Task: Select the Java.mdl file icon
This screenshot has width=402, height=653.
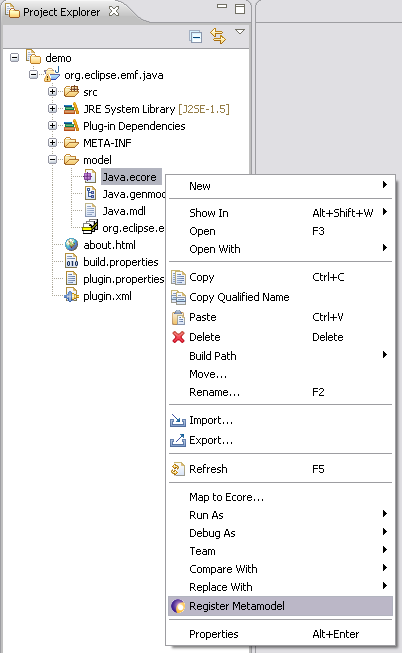Action: [x=90, y=211]
